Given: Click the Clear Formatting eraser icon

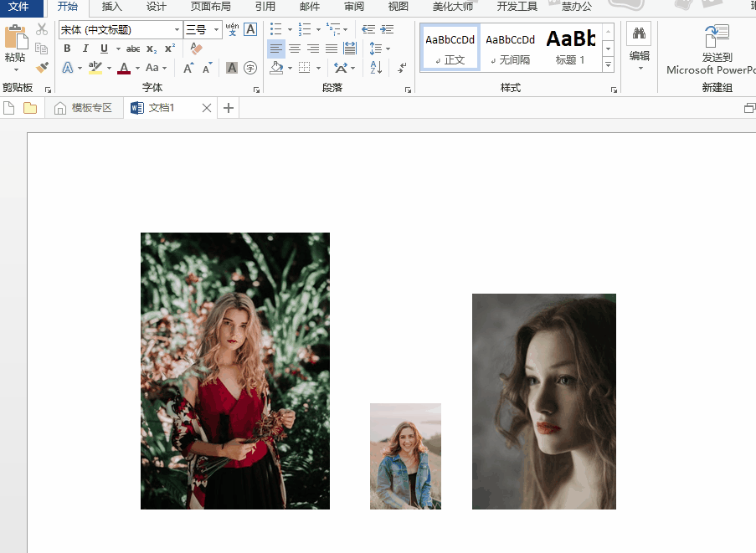Looking at the screenshot, I should pyautogui.click(x=197, y=49).
